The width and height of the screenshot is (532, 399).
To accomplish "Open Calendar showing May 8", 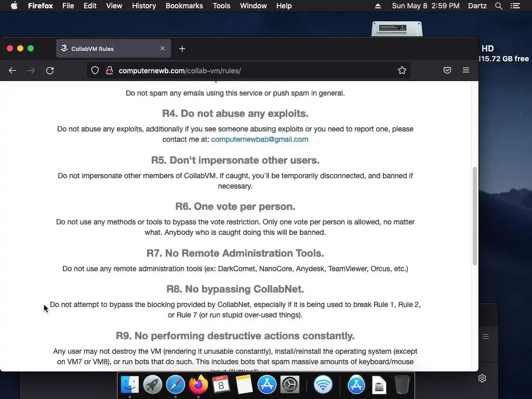I will point(221,385).
